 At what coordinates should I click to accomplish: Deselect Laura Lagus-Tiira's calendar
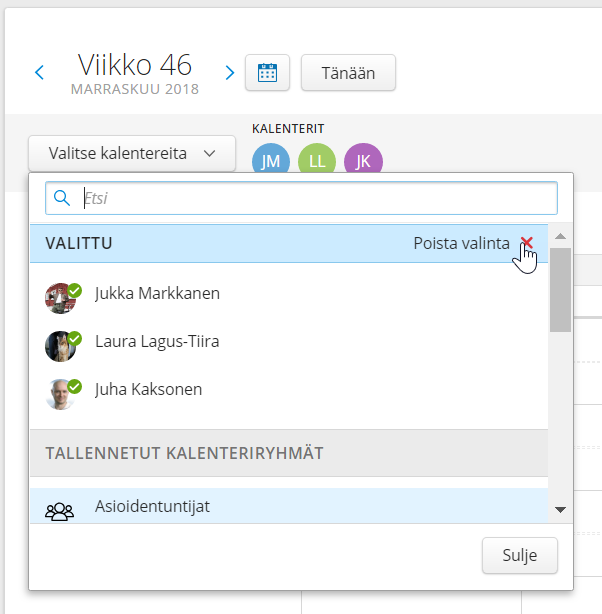[x=157, y=342]
